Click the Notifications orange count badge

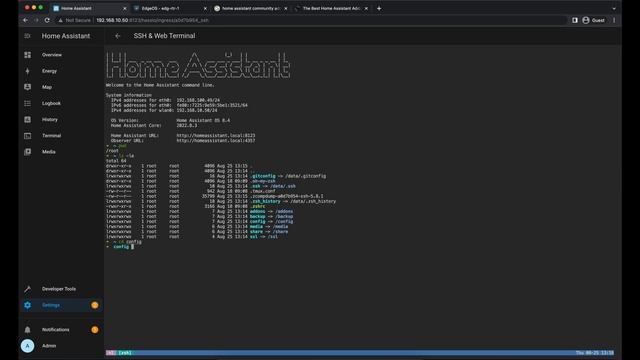tap(95, 330)
